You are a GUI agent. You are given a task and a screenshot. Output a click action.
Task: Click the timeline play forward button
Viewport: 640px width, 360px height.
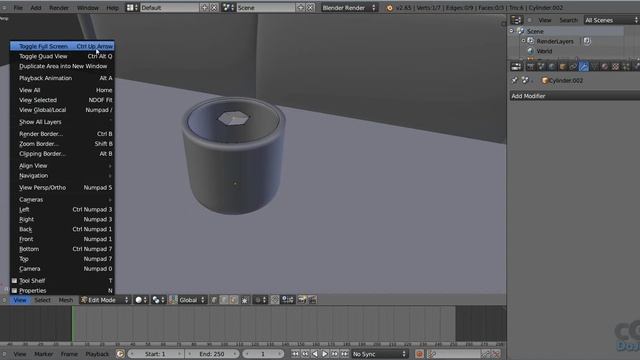pyautogui.click(x=324, y=354)
